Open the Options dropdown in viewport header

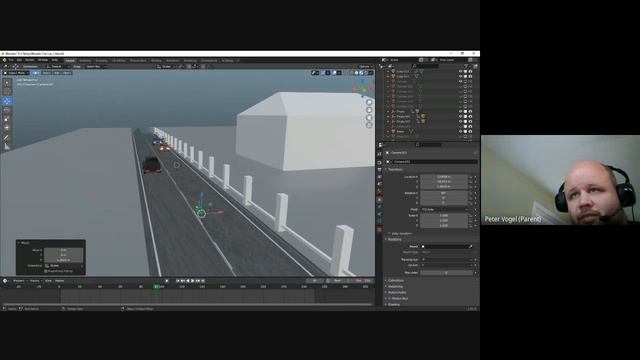click(364, 66)
